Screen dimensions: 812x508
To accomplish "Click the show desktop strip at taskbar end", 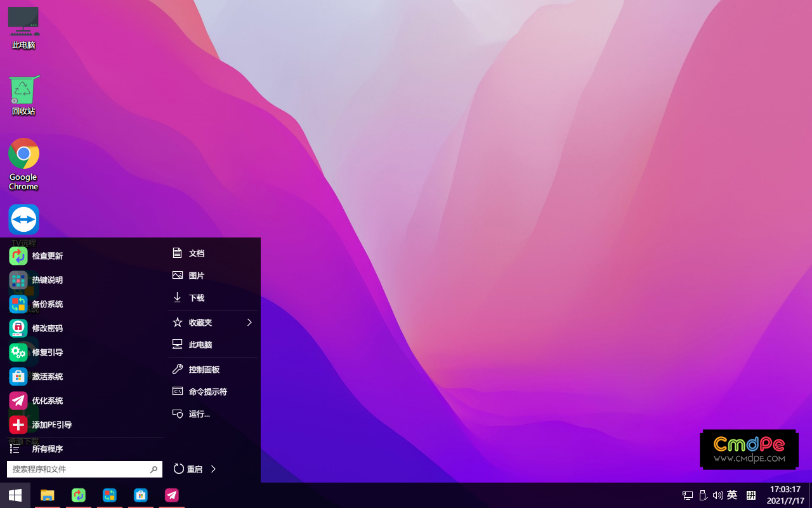I will [810, 495].
